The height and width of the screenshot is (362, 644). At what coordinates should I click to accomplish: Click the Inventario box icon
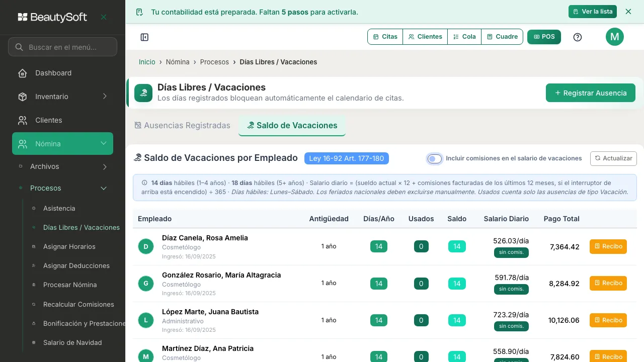pyautogui.click(x=23, y=97)
